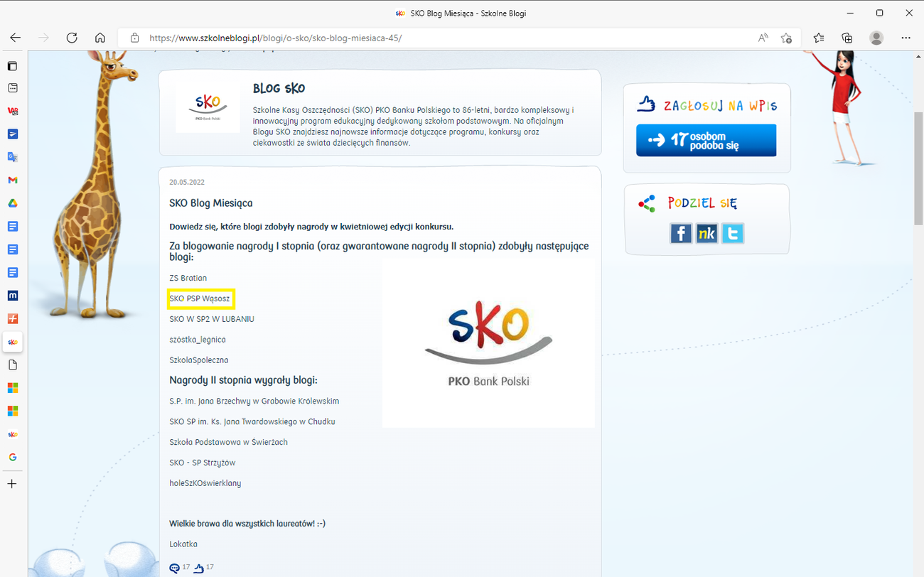The height and width of the screenshot is (577, 924).
Task: Go back to the previous page
Action: 15,38
